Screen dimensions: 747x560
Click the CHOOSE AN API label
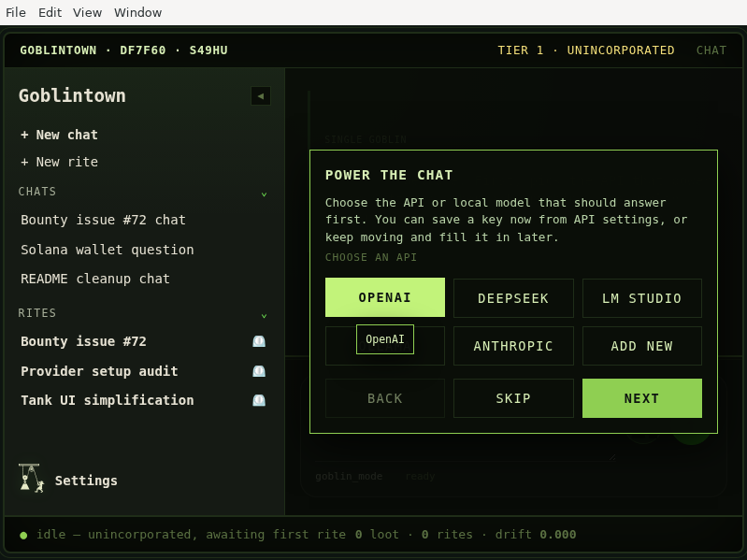370,257
